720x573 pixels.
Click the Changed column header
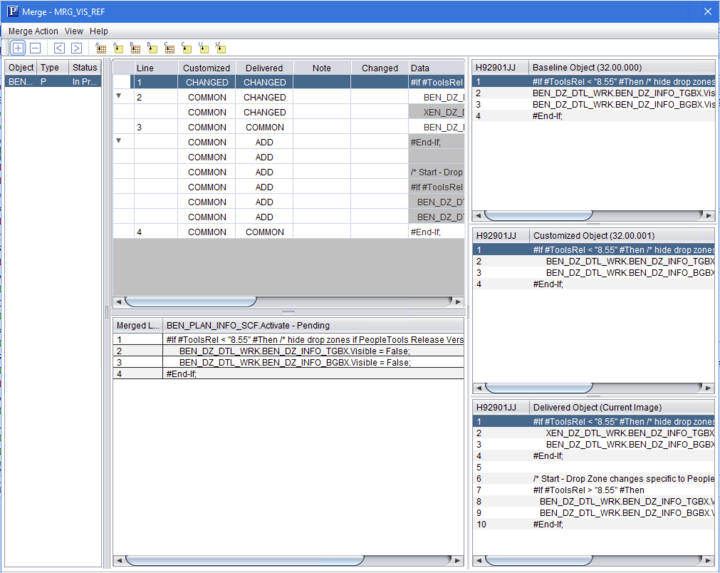pos(379,68)
